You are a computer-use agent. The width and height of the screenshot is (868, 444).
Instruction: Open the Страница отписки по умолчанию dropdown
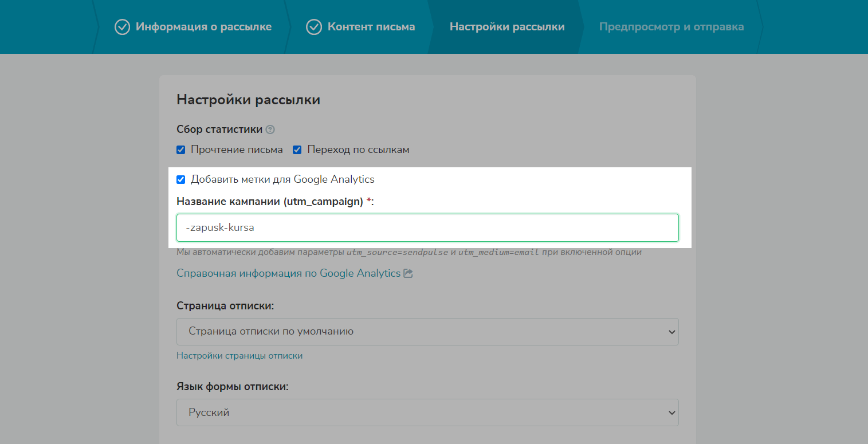click(427, 332)
